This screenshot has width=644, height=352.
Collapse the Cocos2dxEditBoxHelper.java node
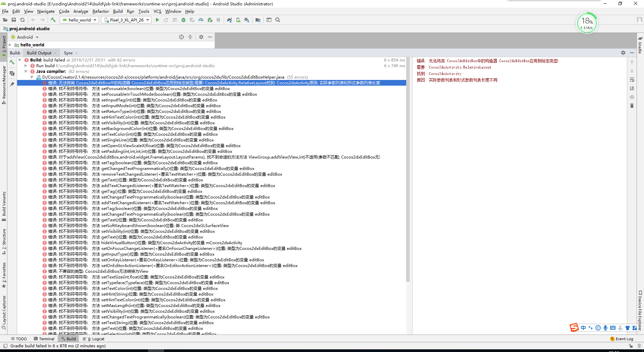tap(32, 77)
